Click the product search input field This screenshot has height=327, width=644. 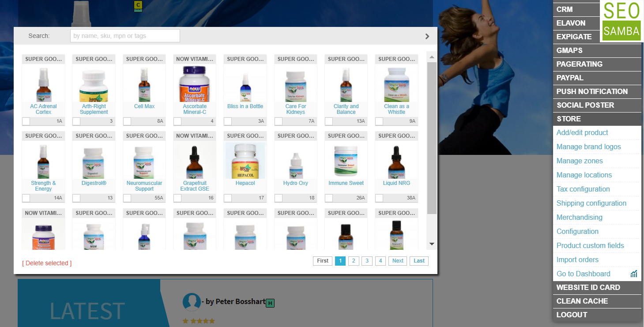pos(125,36)
